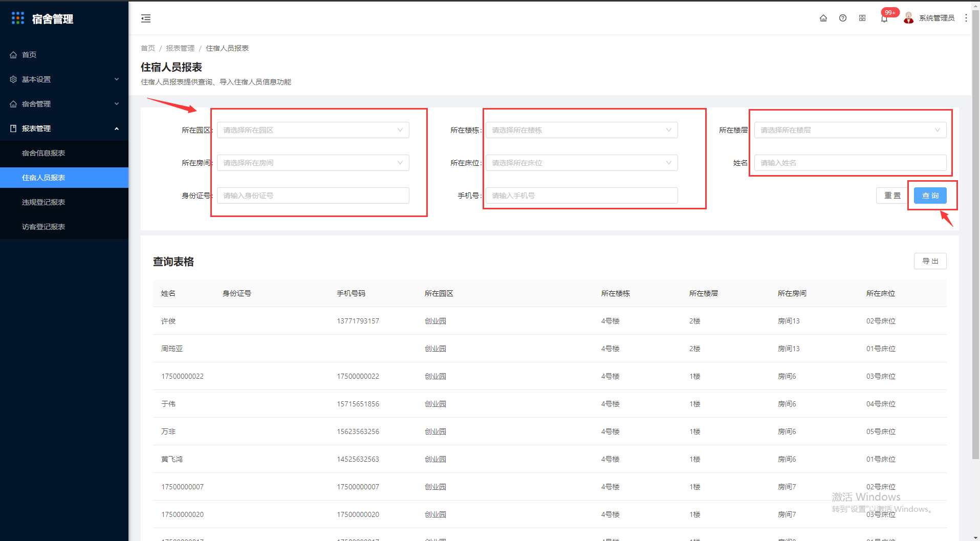Open the vertical dots more menu
This screenshot has width=980, height=541.
pos(966,18)
